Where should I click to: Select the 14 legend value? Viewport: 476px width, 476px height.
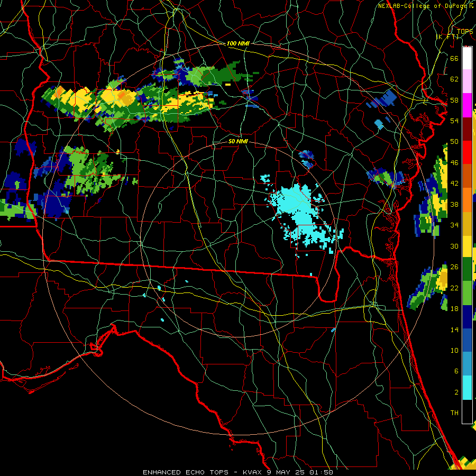pos(454,329)
